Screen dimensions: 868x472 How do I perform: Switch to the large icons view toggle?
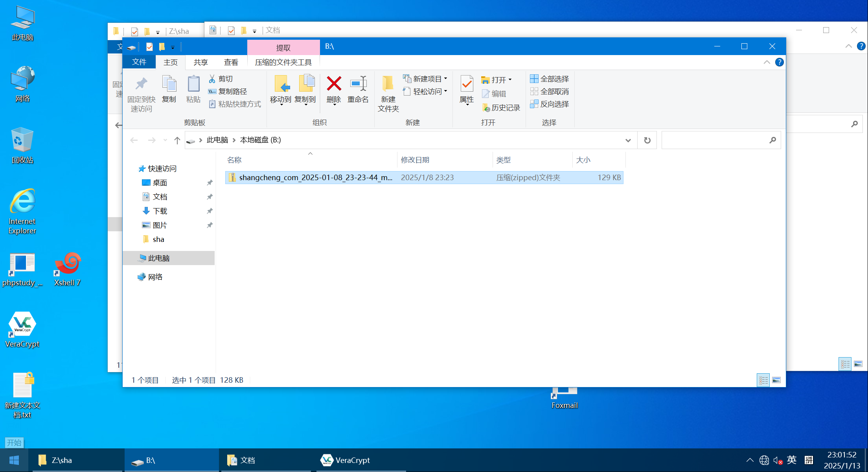click(x=776, y=380)
